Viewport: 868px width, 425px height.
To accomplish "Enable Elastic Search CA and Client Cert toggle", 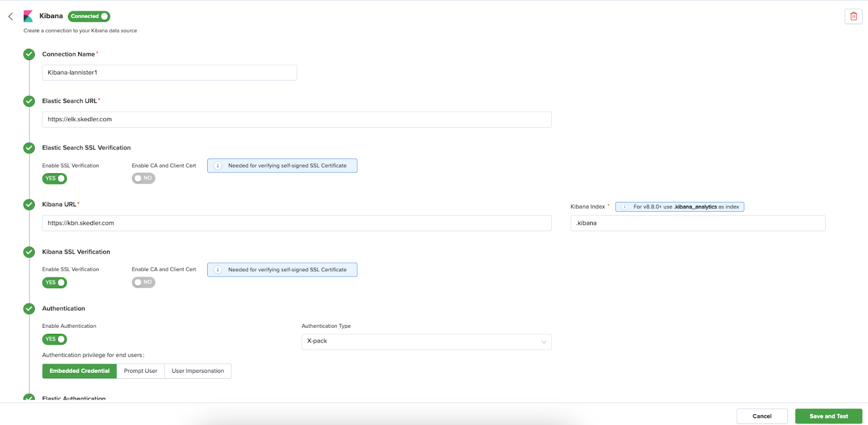I will click(143, 178).
